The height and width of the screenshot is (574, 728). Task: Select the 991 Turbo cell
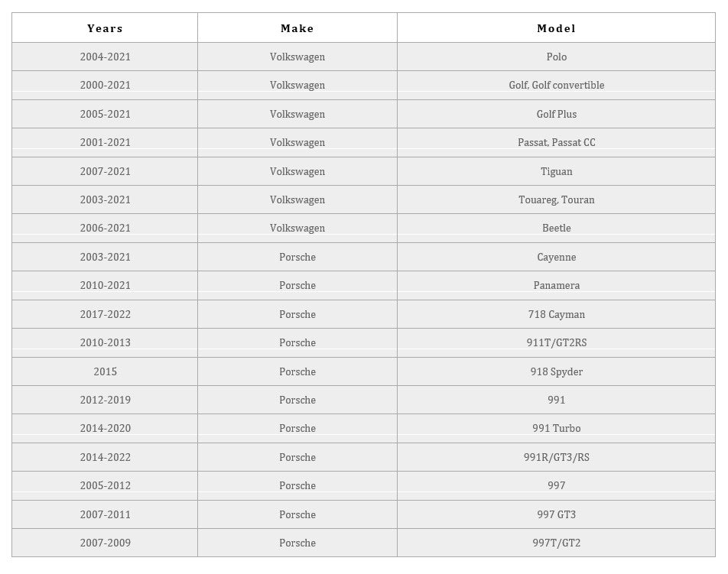(556, 428)
